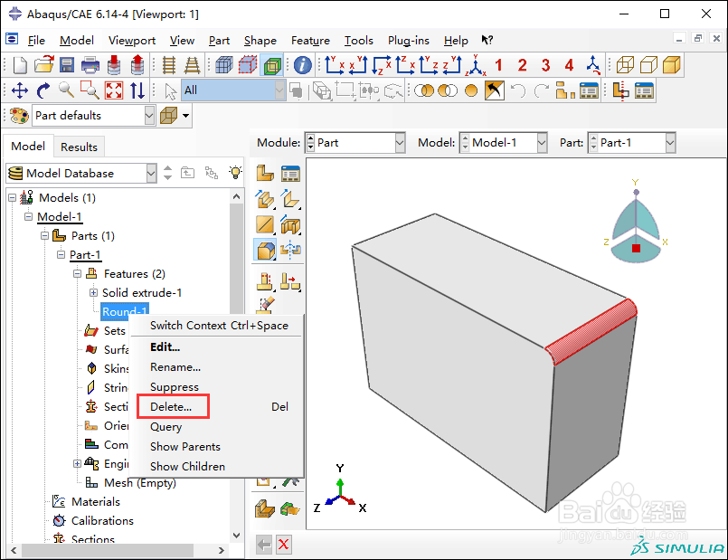Switch to the Results tab

coord(79,147)
